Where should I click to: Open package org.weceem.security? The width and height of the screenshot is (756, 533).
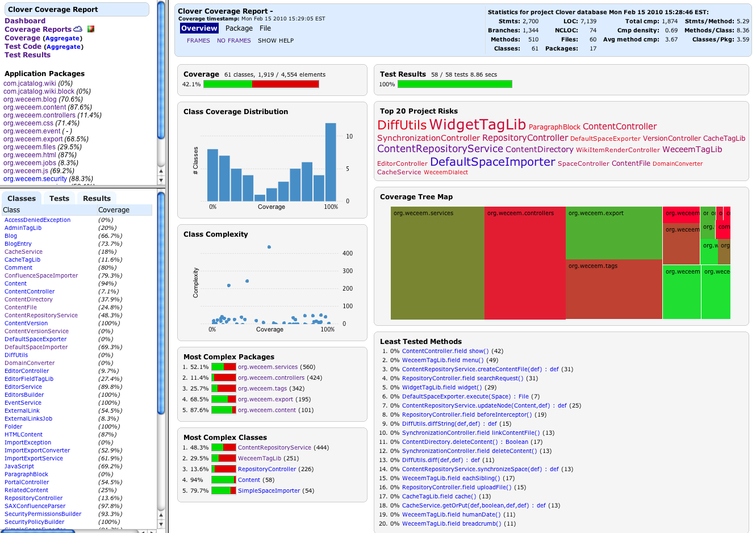pos(35,179)
